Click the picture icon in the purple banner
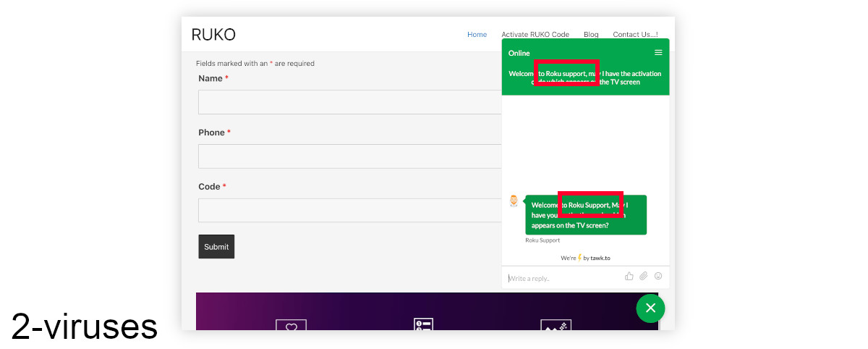The height and width of the screenshot is (349, 868). 556,325
